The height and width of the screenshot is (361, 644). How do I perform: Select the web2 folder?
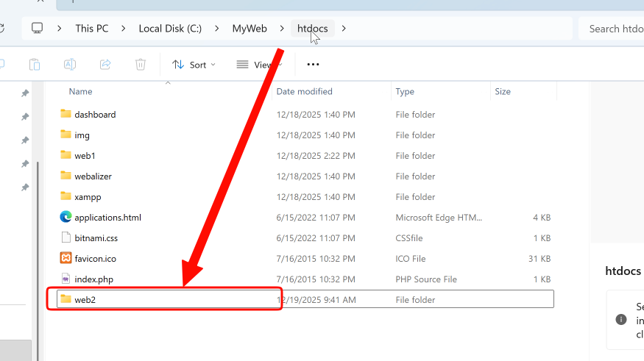coord(85,299)
